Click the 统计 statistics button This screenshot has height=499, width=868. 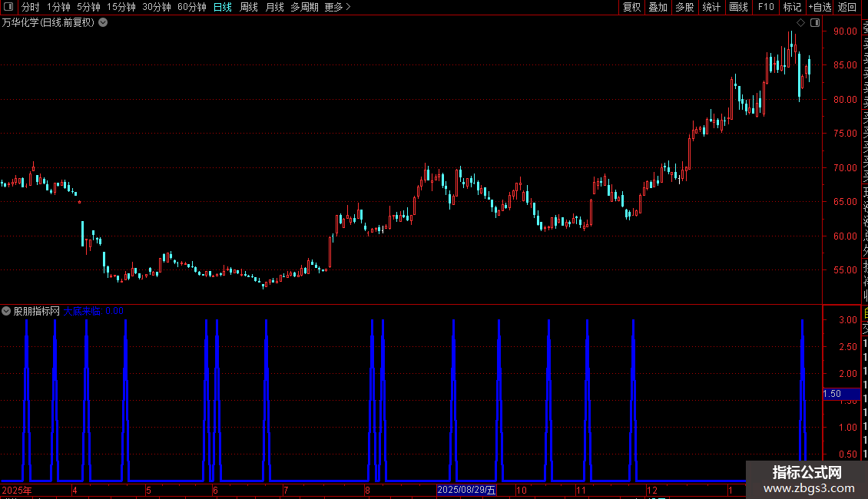pos(711,7)
